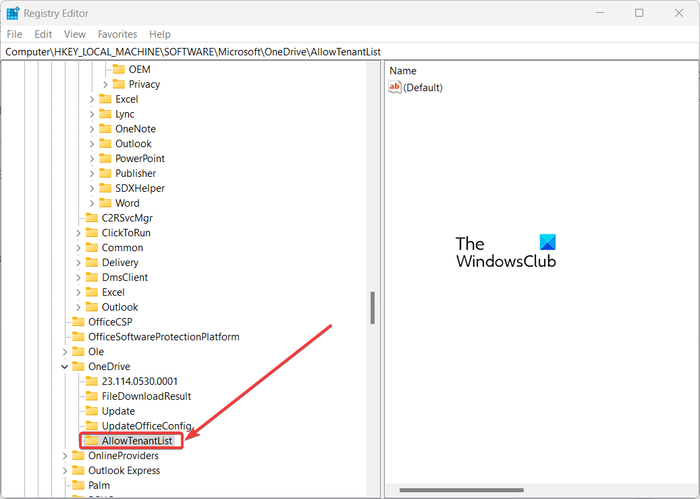Expand the SDXHelper key
The width and height of the screenshot is (700, 499).
click(x=92, y=188)
